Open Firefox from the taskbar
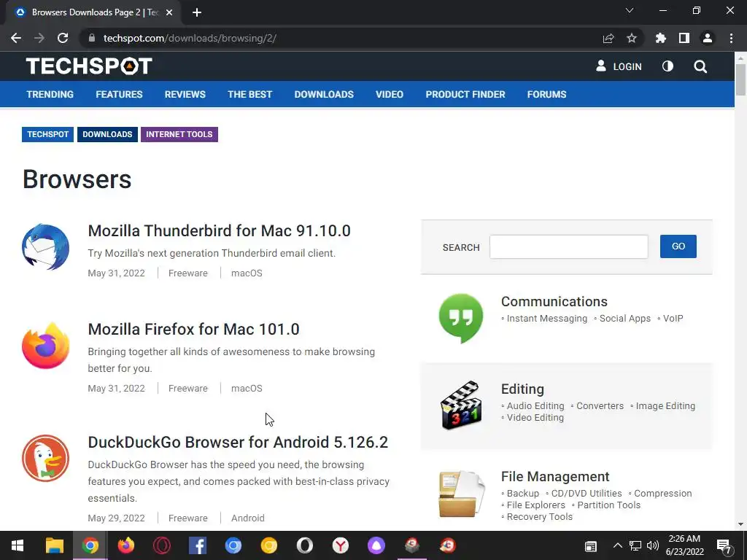 tap(125, 545)
